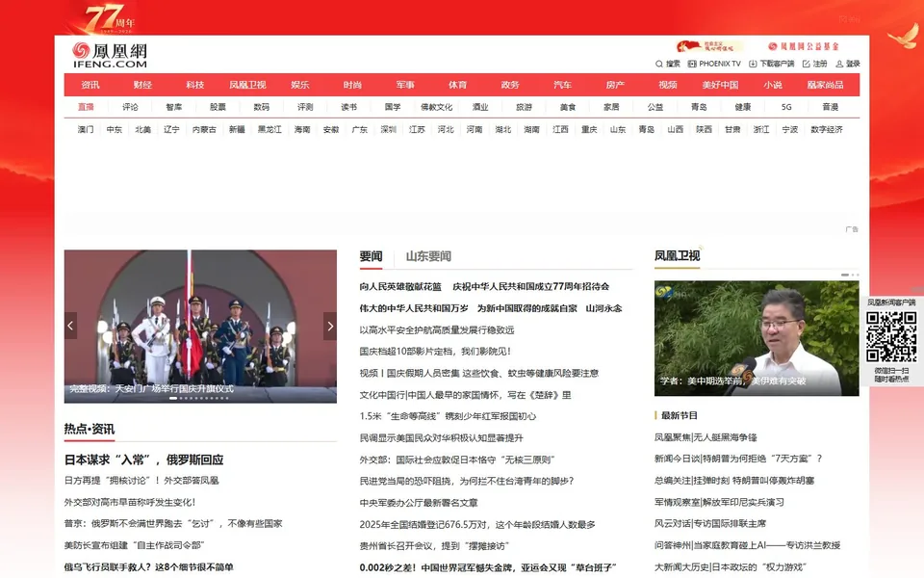
Task: Open article 国庆档超10部影片定档
Action: 435,352
